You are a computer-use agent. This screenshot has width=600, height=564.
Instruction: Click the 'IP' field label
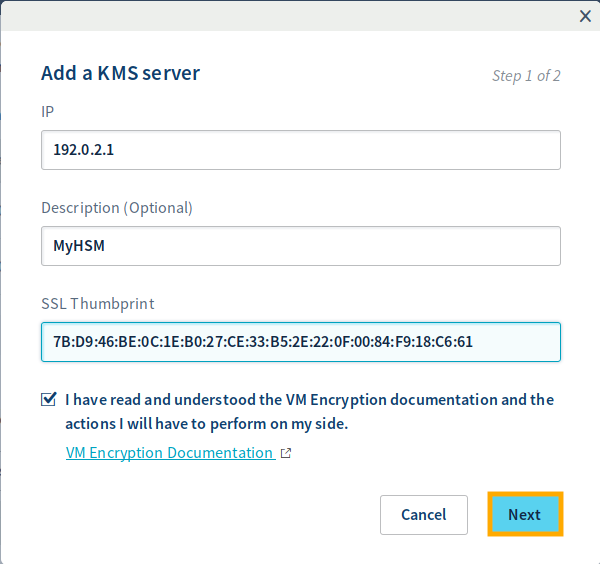click(x=47, y=112)
